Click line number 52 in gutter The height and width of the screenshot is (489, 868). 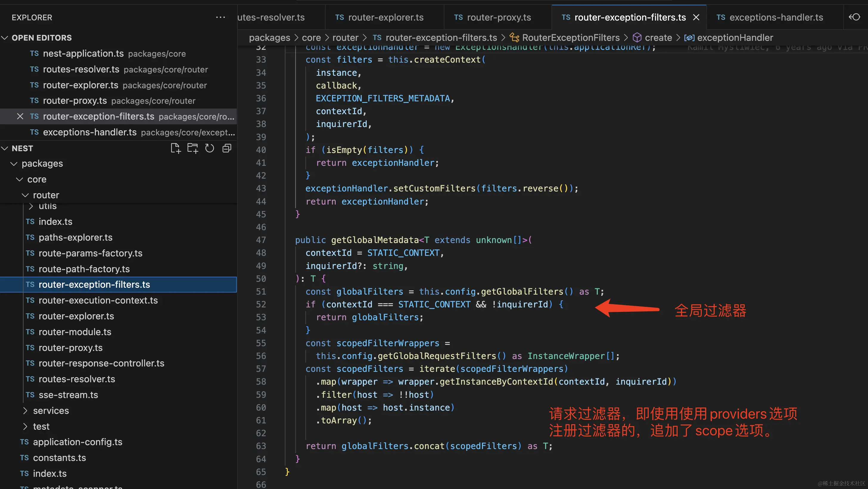pos(261,304)
